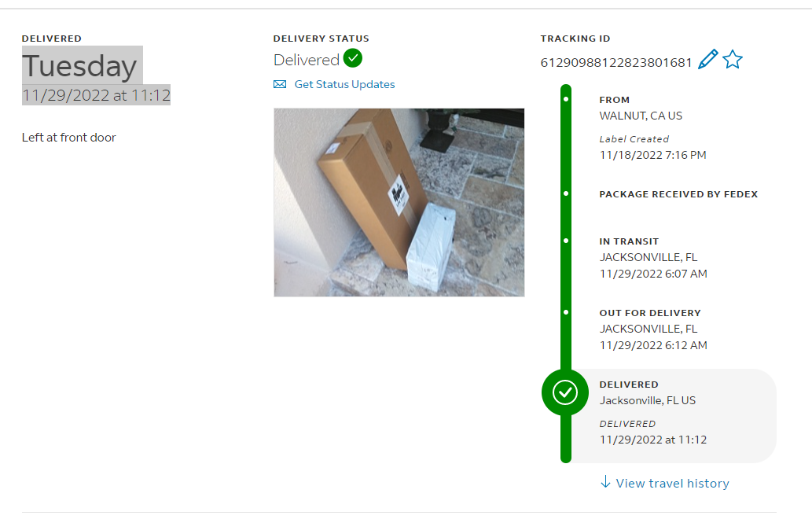
Task: Click the PACKAGE RECEIVED BY FEDEX label
Action: (678, 194)
